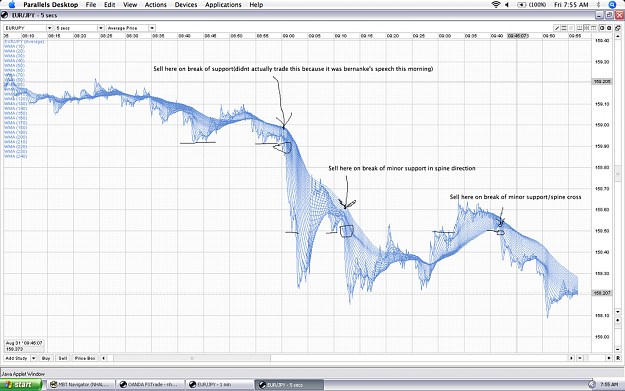Open the Edit menu
This screenshot has width=625, height=391.
coord(110,5)
